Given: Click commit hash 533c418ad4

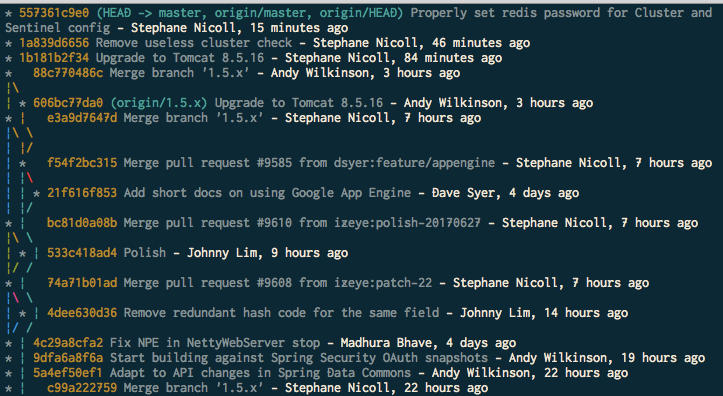Looking at the screenshot, I should tap(82, 253).
